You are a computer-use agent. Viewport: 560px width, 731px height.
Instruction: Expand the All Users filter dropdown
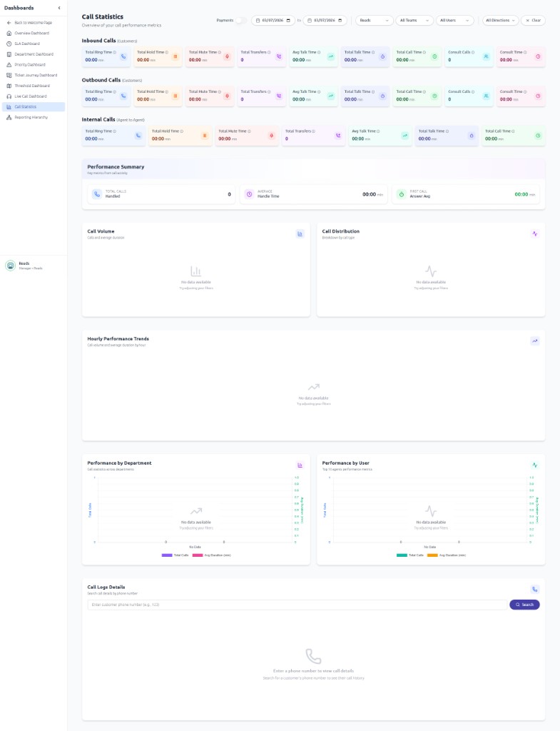[x=454, y=21]
